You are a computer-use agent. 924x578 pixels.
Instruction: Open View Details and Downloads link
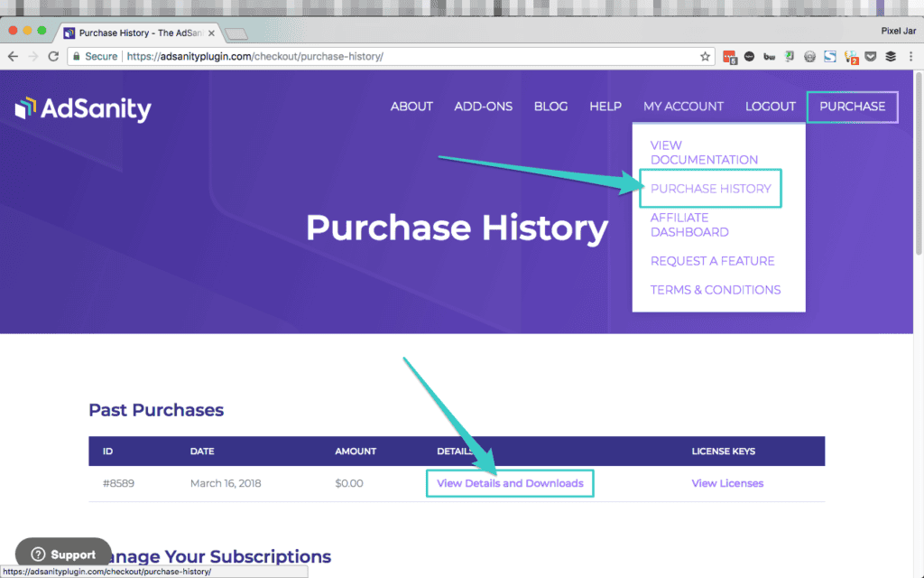tap(510, 483)
